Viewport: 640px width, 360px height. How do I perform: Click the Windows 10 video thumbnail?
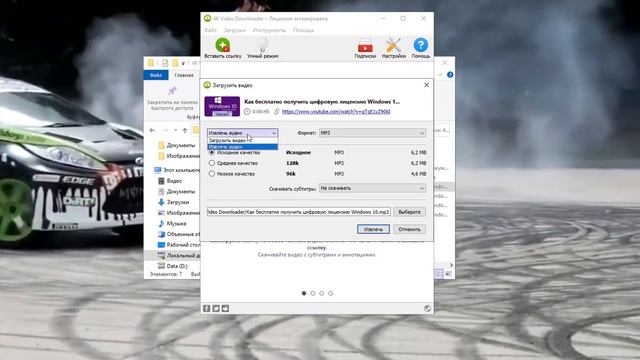(x=222, y=106)
